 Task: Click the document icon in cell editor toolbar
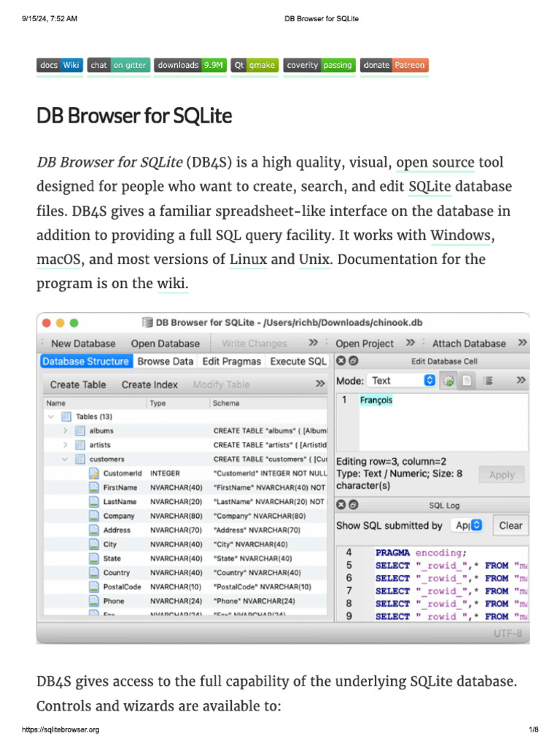click(467, 381)
